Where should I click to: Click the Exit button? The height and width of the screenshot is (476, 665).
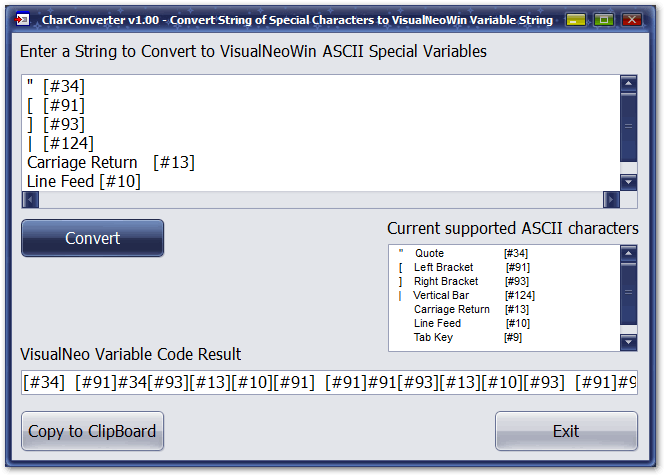(x=566, y=431)
